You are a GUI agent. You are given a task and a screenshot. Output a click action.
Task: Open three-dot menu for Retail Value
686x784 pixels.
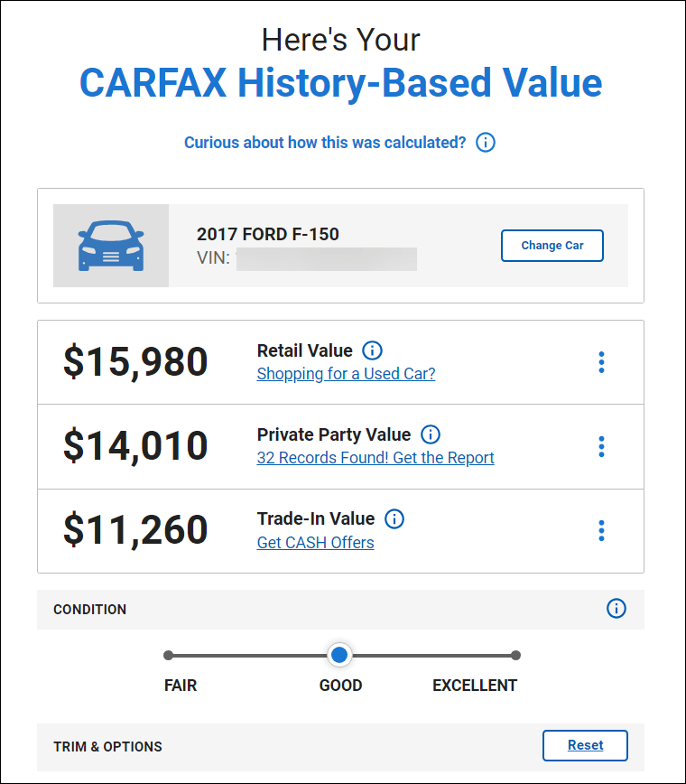[x=601, y=362]
